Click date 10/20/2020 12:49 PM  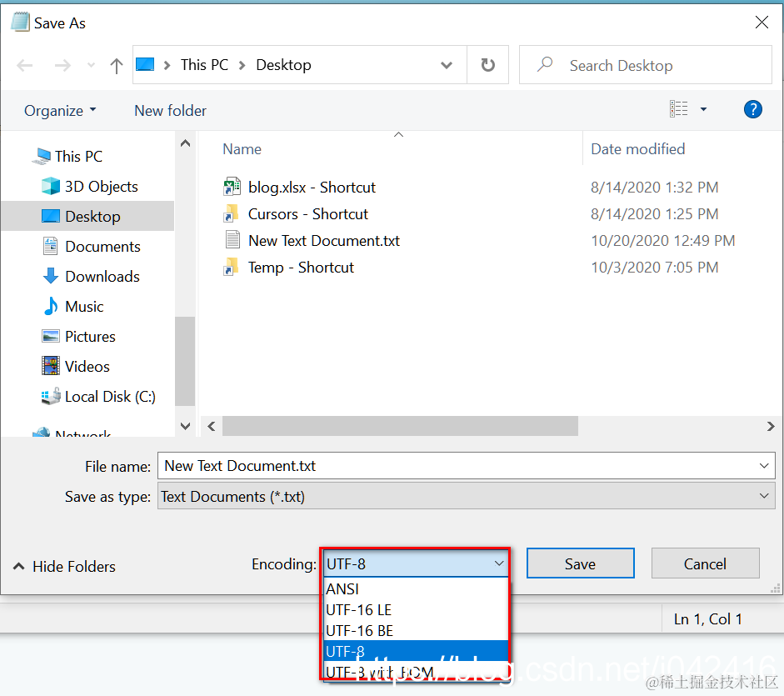[x=663, y=241]
